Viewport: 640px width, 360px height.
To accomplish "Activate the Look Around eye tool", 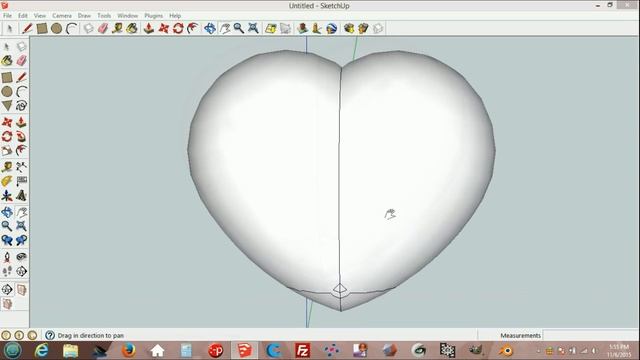I will click(x=21, y=257).
